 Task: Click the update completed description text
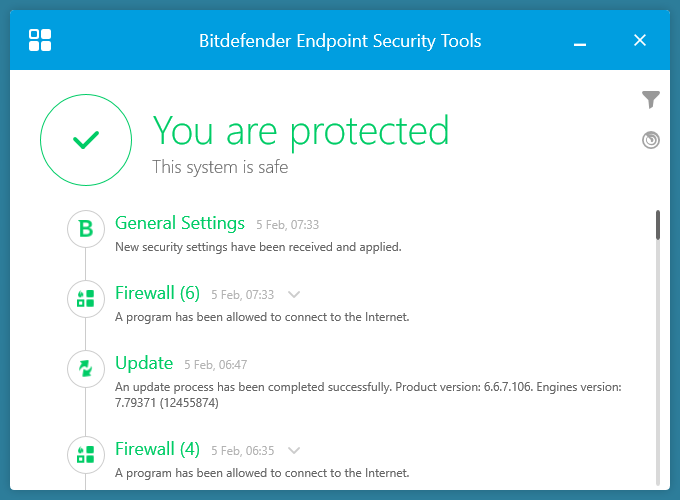[368, 394]
